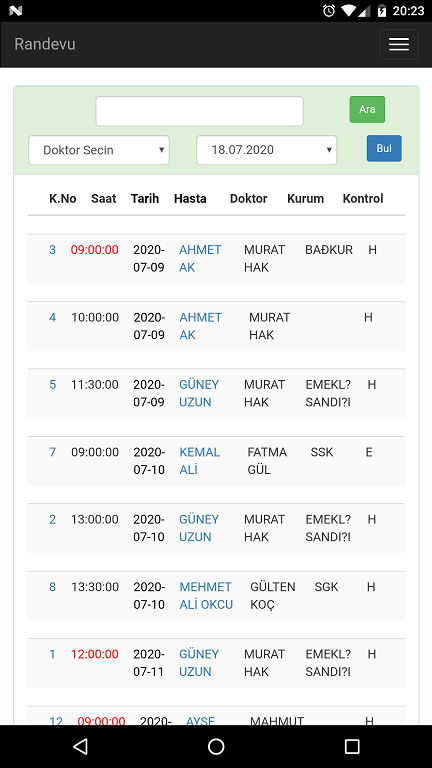This screenshot has height=768, width=432.
Task: Open record number 3 link
Action: 52,250
